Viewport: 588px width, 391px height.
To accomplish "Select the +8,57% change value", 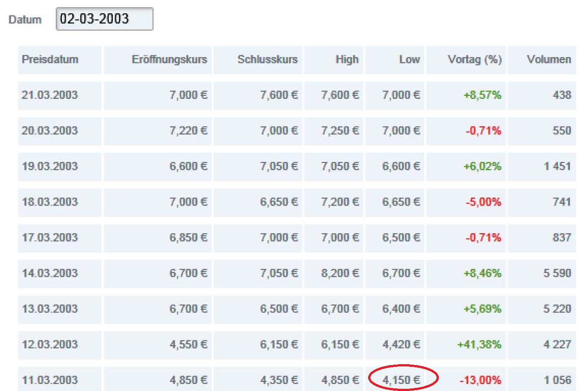I will [482, 95].
